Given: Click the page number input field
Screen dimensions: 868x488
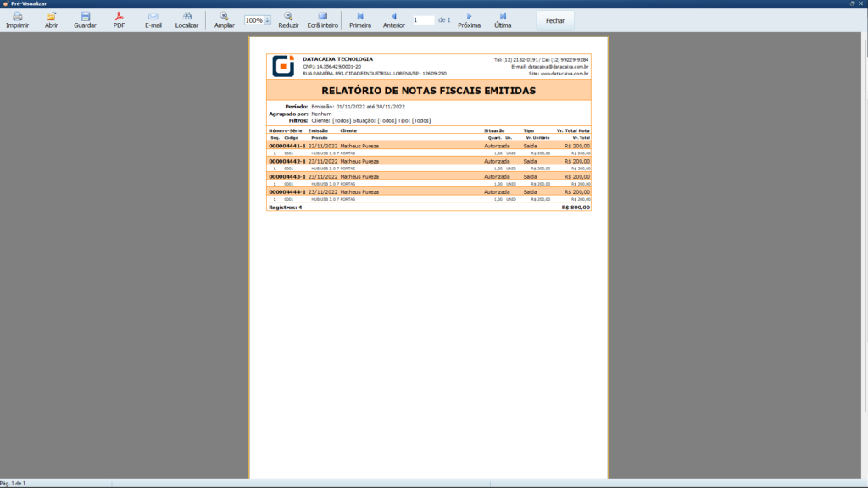Looking at the screenshot, I should tap(423, 19).
